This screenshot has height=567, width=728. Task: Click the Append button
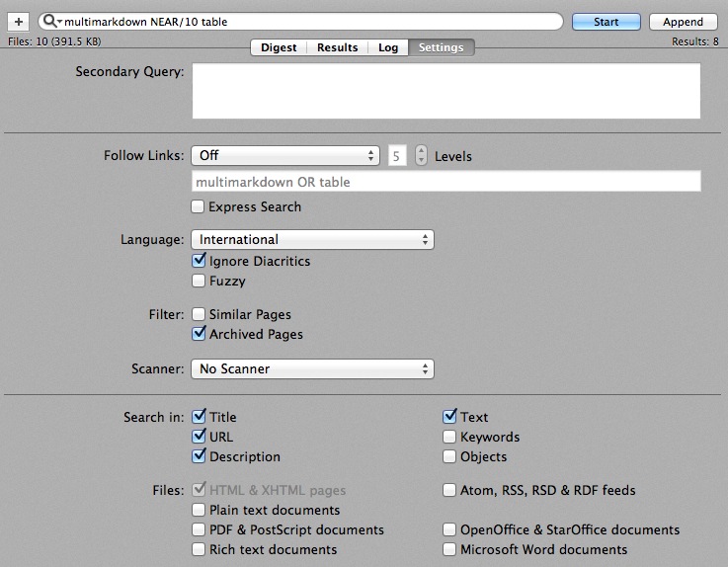[x=683, y=22]
